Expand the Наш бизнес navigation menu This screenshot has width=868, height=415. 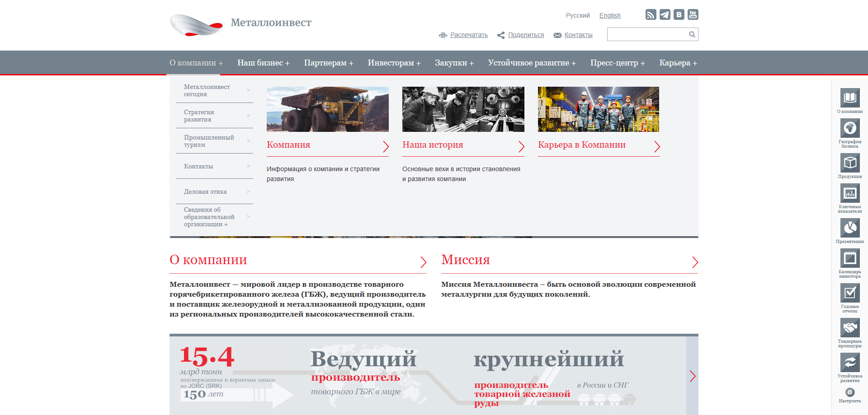click(264, 63)
